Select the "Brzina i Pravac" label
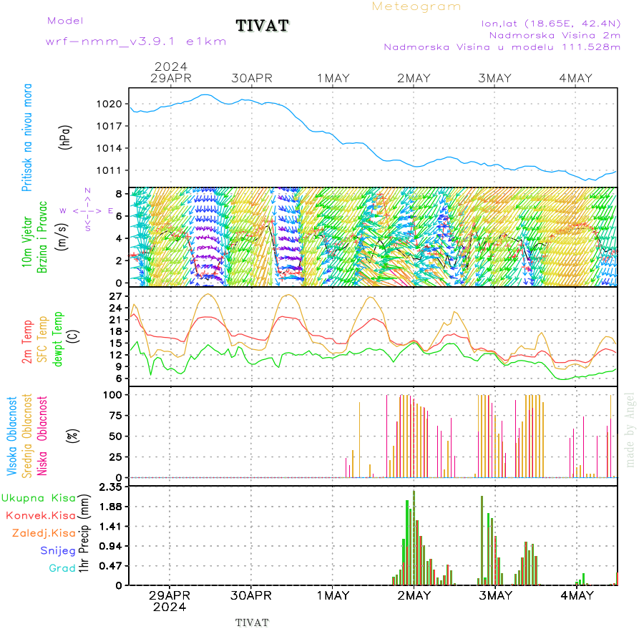This screenshot has height=644, width=644. [x=42, y=238]
